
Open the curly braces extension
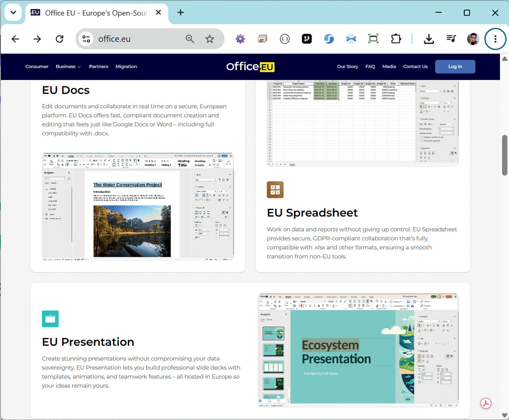click(x=285, y=39)
